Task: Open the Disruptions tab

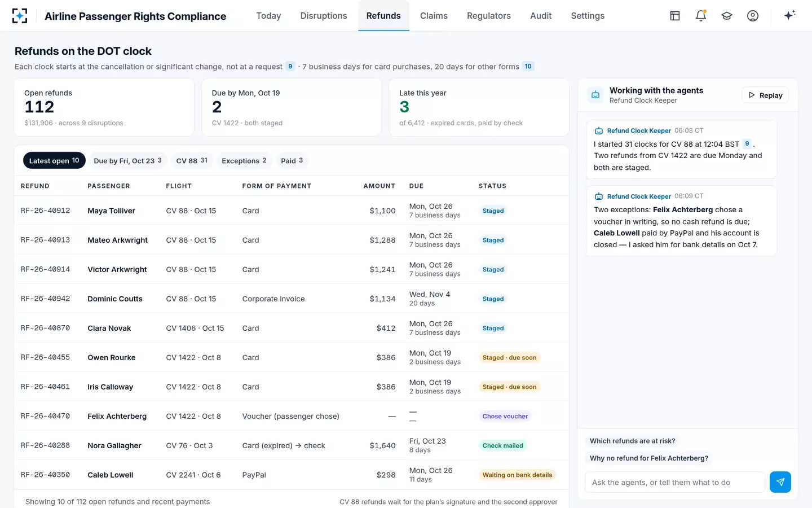Action: (x=324, y=16)
